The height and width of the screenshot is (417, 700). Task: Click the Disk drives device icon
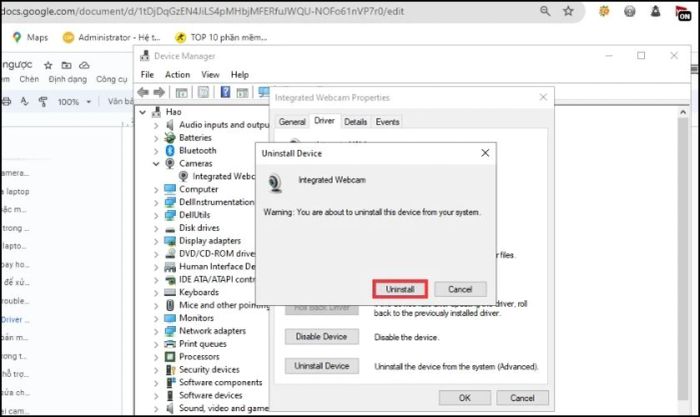(x=170, y=229)
